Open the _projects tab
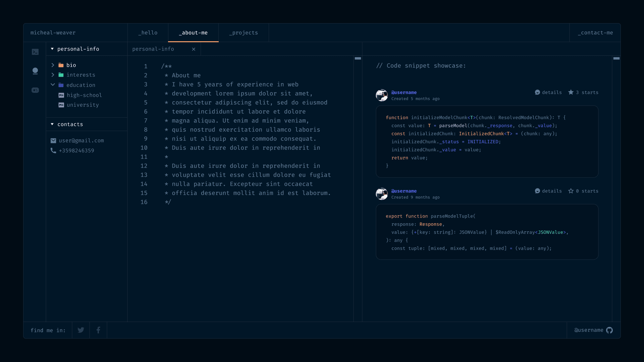Image resolution: width=644 pixels, height=362 pixels. pos(244,33)
